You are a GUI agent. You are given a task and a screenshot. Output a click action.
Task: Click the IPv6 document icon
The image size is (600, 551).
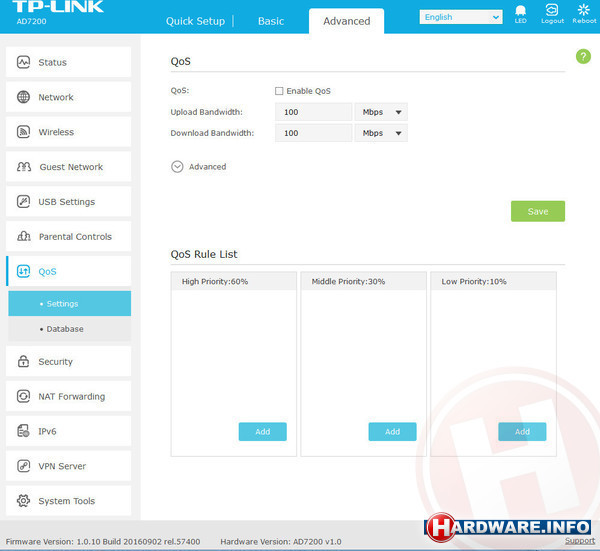(23, 431)
